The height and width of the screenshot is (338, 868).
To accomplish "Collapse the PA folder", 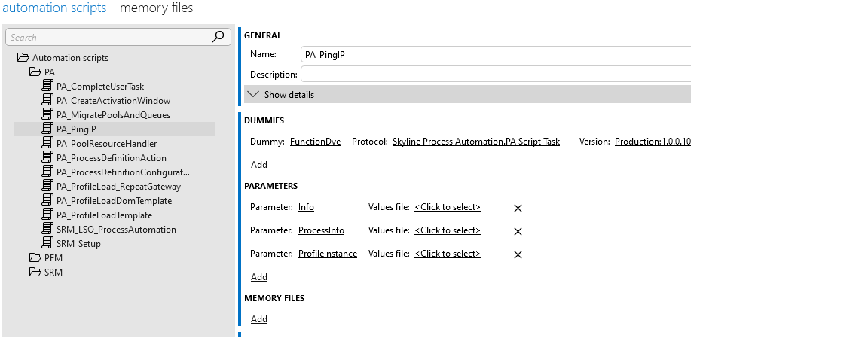I will coord(35,72).
